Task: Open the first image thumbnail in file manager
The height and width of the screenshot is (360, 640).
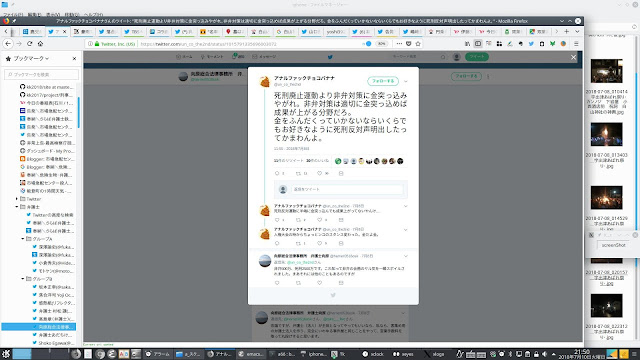Action: pos(607,71)
